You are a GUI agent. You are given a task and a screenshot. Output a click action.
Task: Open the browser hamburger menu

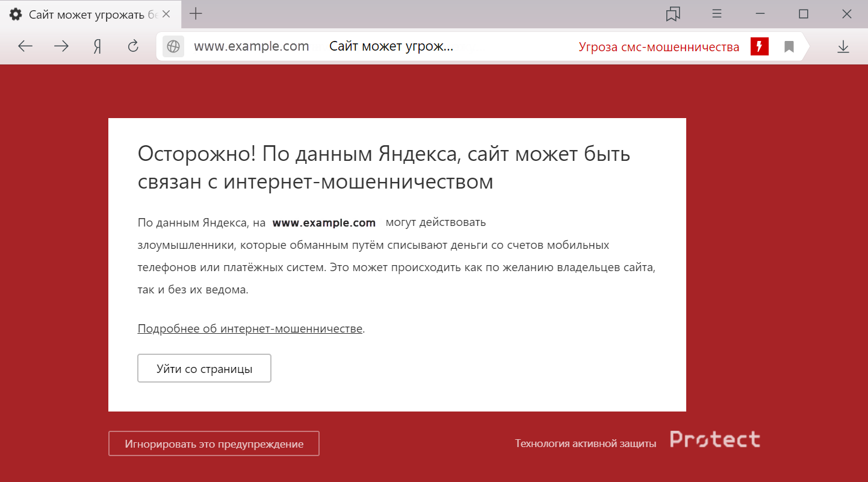(x=717, y=14)
